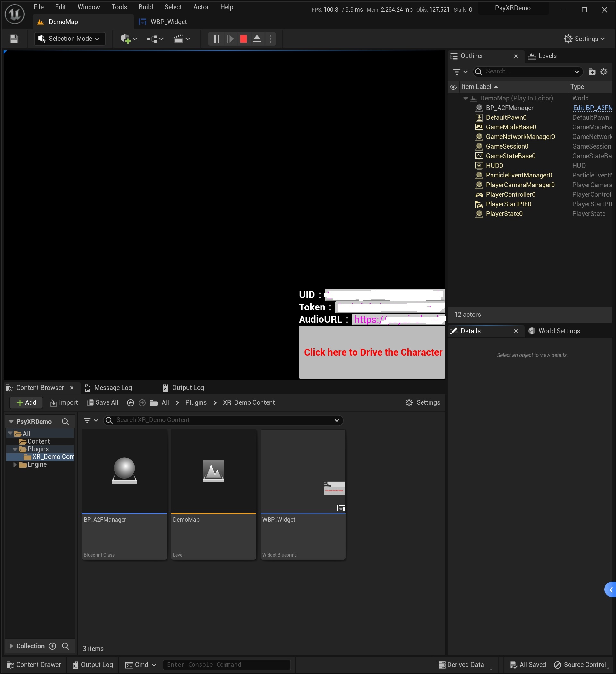Open the Edit BP_A2FManager link
The image size is (616, 674).
click(592, 108)
